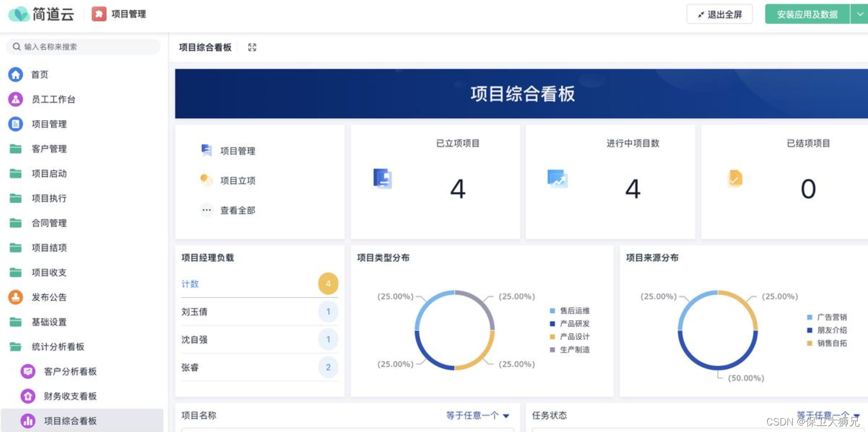Click the 已立项项目 card icon
Viewport: 868px width, 432px height.
pyautogui.click(x=382, y=178)
